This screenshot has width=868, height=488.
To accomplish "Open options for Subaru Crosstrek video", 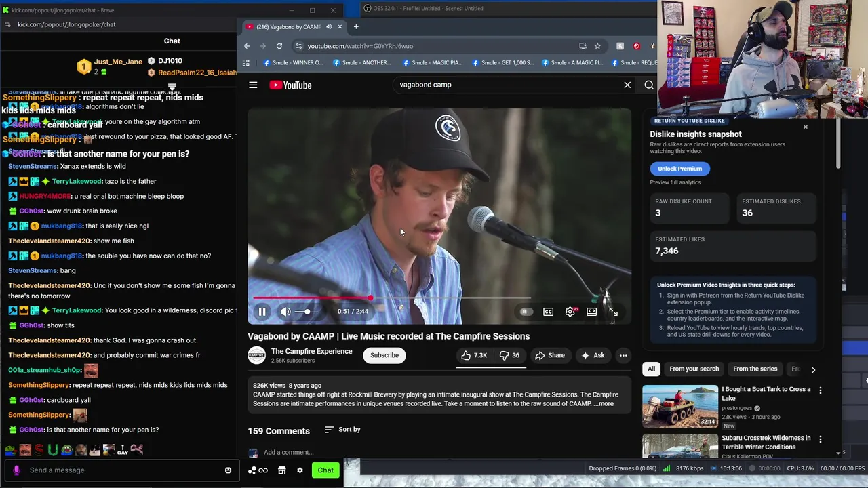I will point(820,439).
